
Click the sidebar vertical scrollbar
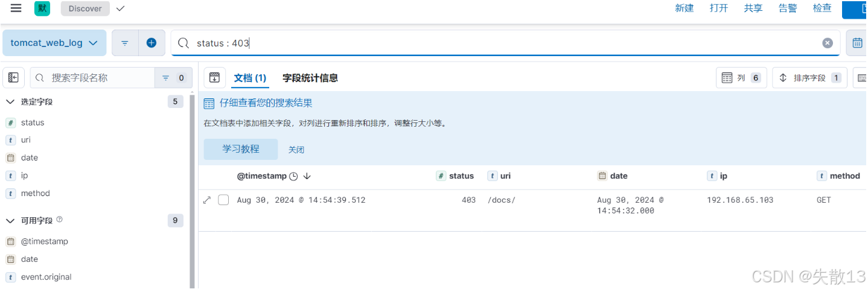pos(193,191)
